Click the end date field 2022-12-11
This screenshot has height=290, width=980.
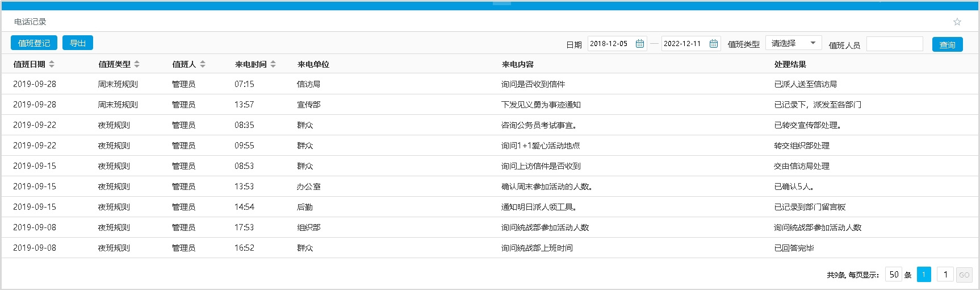coord(684,44)
